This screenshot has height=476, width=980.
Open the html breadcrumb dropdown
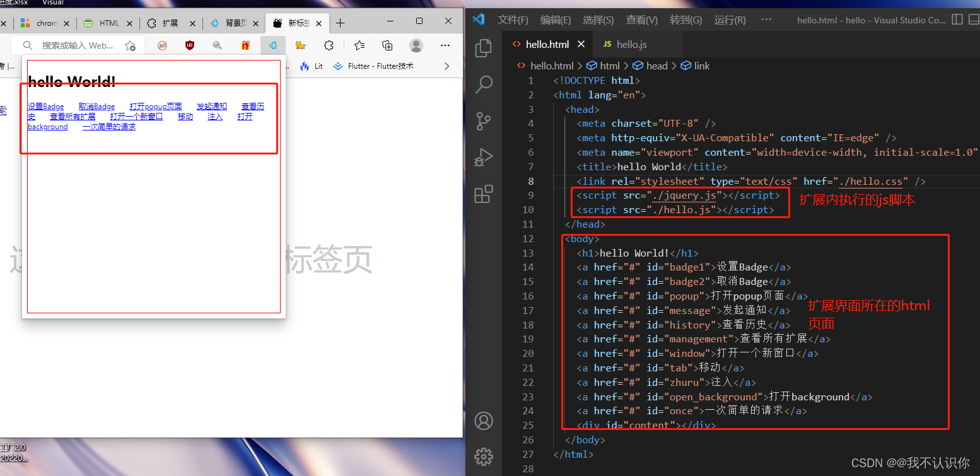coord(604,66)
